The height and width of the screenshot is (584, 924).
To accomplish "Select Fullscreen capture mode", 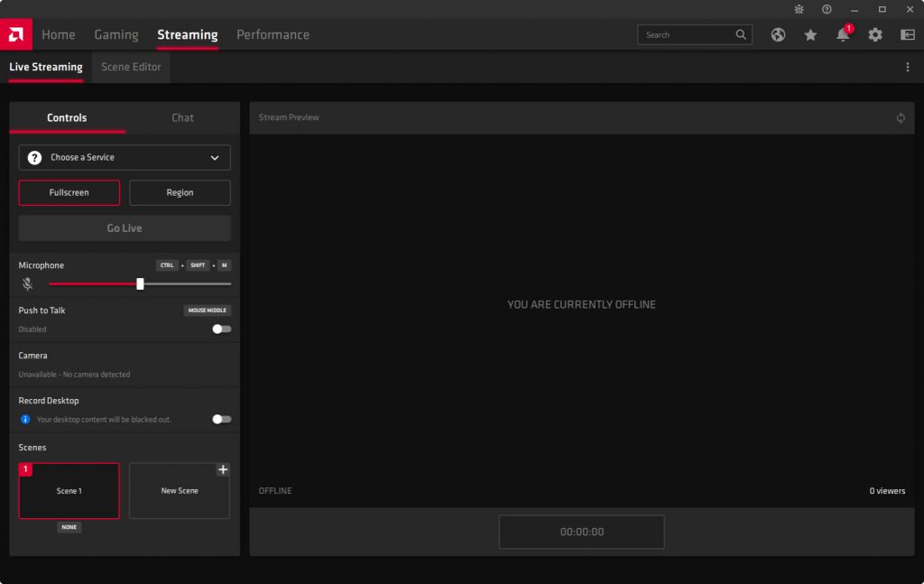I will 69,192.
